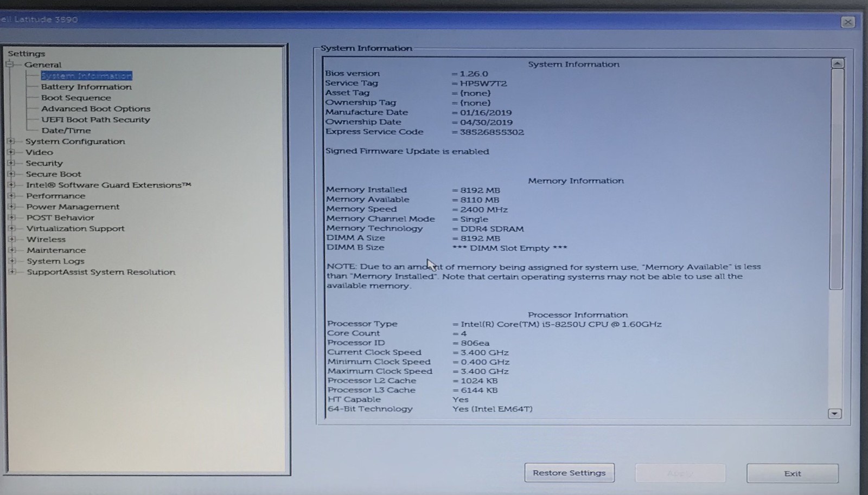Click the Service Tag value HP5W7T2
Viewport: 868px width, 495px height.
483,83
